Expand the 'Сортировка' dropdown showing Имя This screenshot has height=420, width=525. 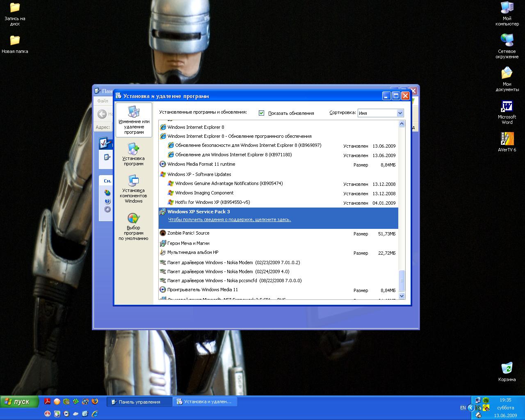[x=400, y=113]
